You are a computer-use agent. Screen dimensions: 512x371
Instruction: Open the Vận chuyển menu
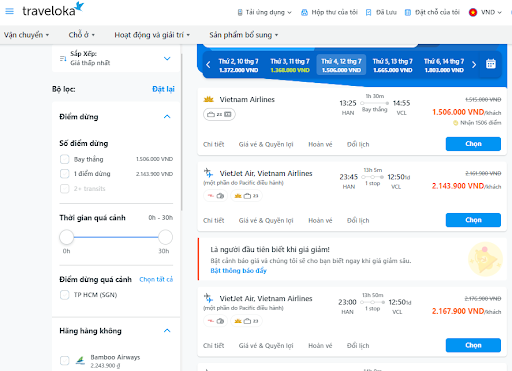click(x=26, y=35)
